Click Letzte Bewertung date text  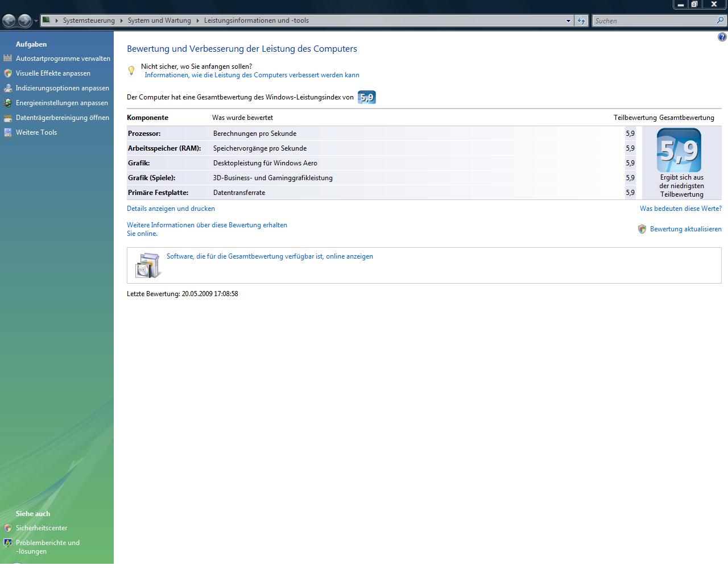[x=183, y=294]
